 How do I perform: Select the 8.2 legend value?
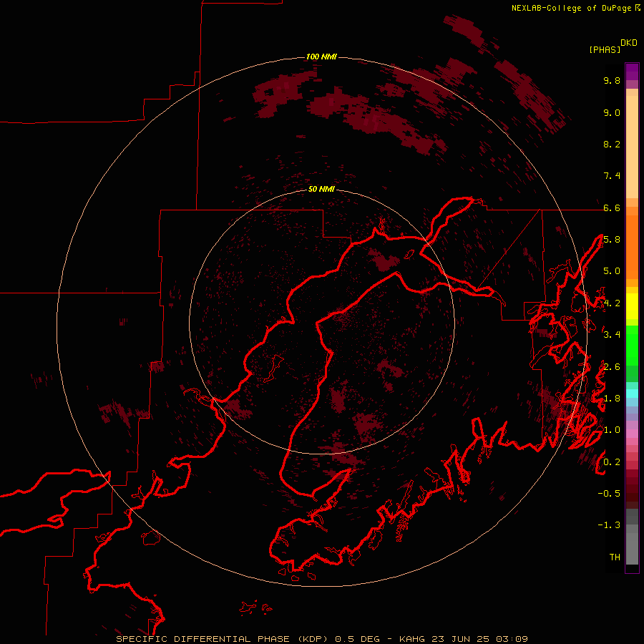(612, 144)
